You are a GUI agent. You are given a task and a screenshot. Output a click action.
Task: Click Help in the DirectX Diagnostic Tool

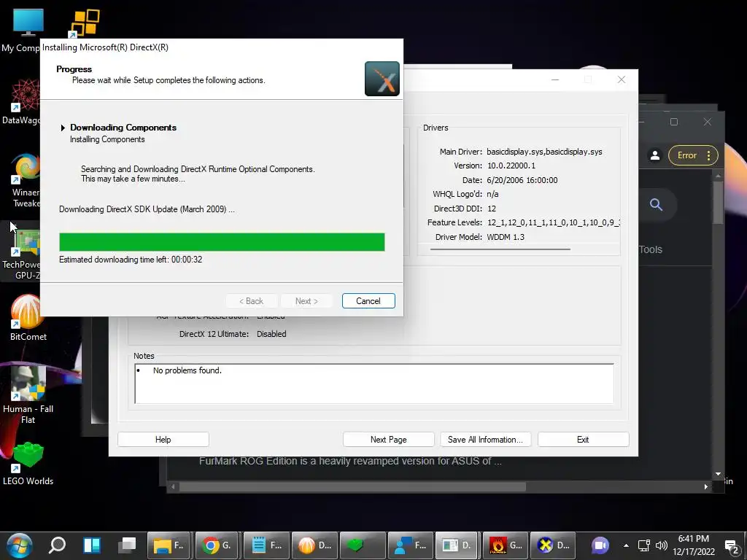pyautogui.click(x=163, y=440)
